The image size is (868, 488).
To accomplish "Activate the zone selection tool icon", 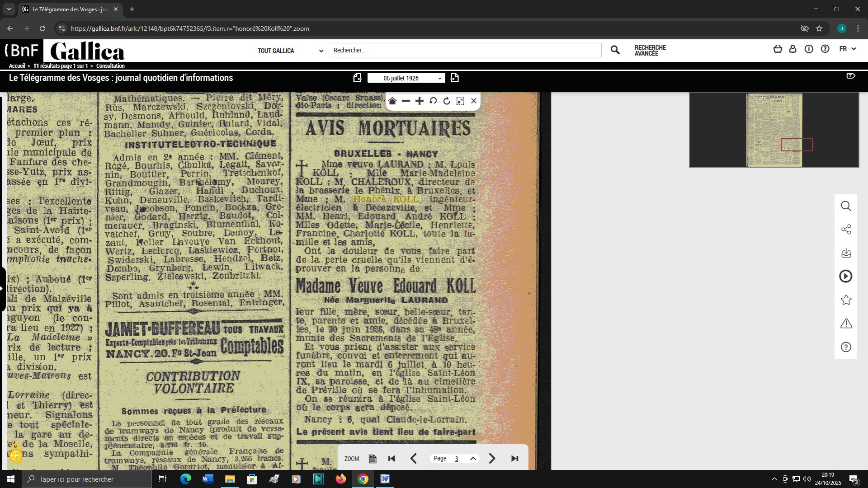I will 460,101.
